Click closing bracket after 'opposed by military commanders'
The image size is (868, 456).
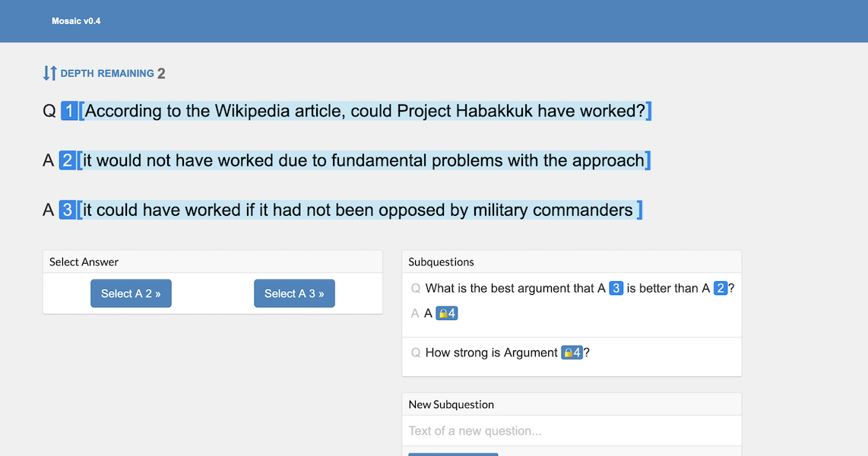click(640, 210)
